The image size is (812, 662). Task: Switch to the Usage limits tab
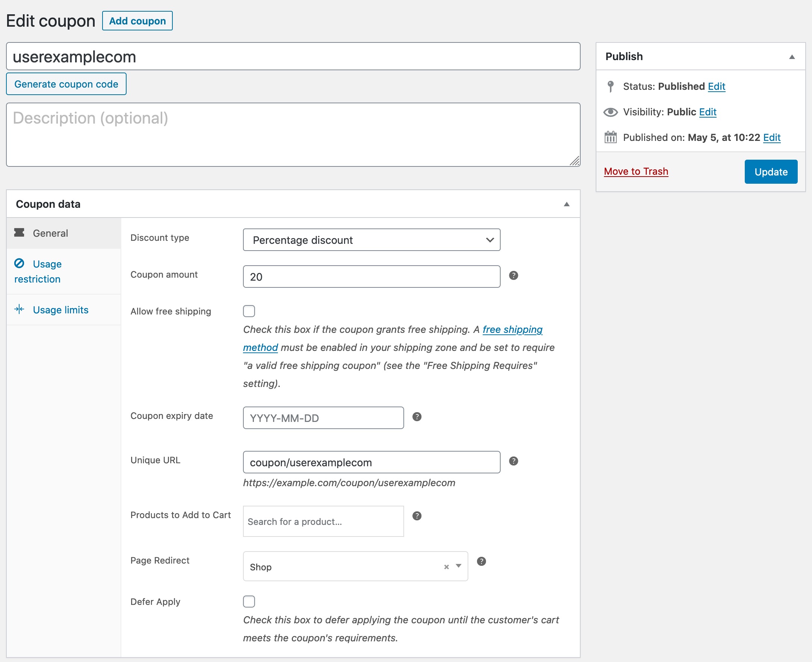pos(60,310)
